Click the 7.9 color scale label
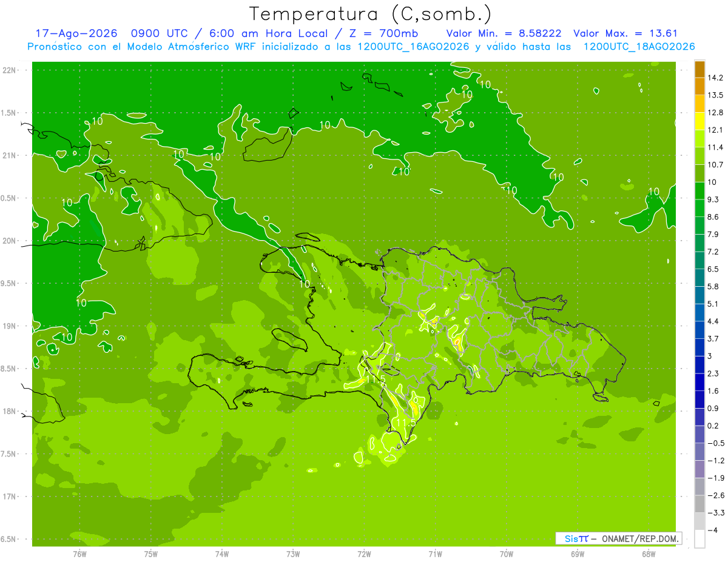The width and height of the screenshot is (728, 562). [x=713, y=234]
